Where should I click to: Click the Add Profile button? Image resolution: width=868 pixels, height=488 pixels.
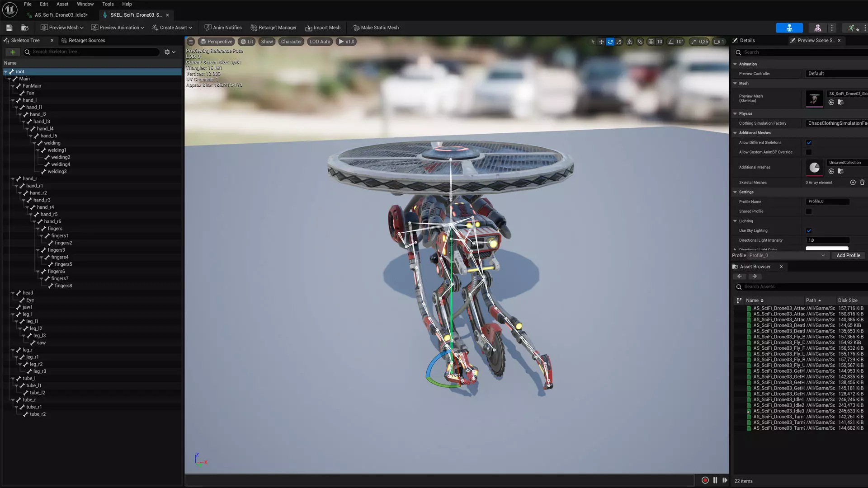(848, 255)
